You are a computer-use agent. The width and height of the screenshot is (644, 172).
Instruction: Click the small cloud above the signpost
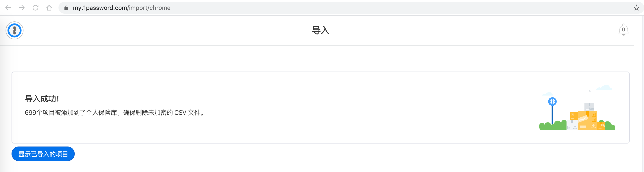547,94
